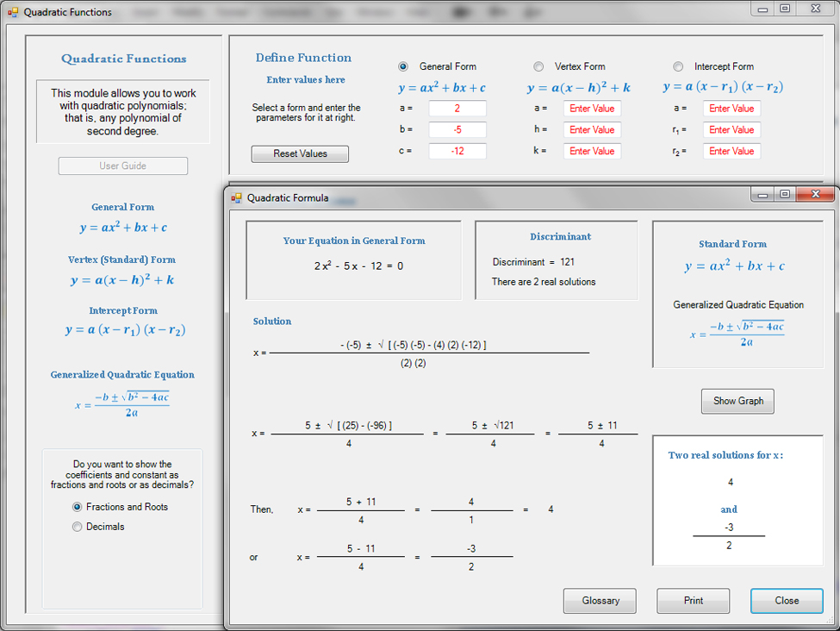Image resolution: width=840 pixels, height=631 pixels.
Task: Click Close button at dialog bottom
Action: click(786, 601)
